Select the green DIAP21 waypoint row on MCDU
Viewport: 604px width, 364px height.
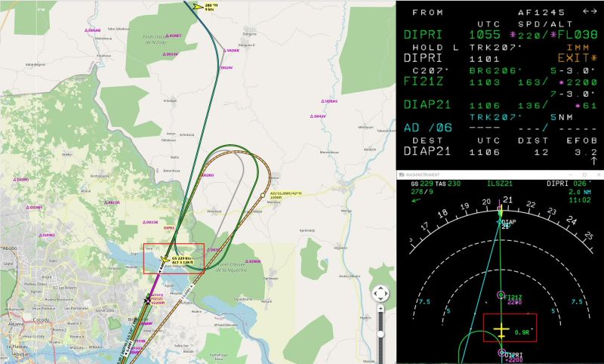[501, 105]
